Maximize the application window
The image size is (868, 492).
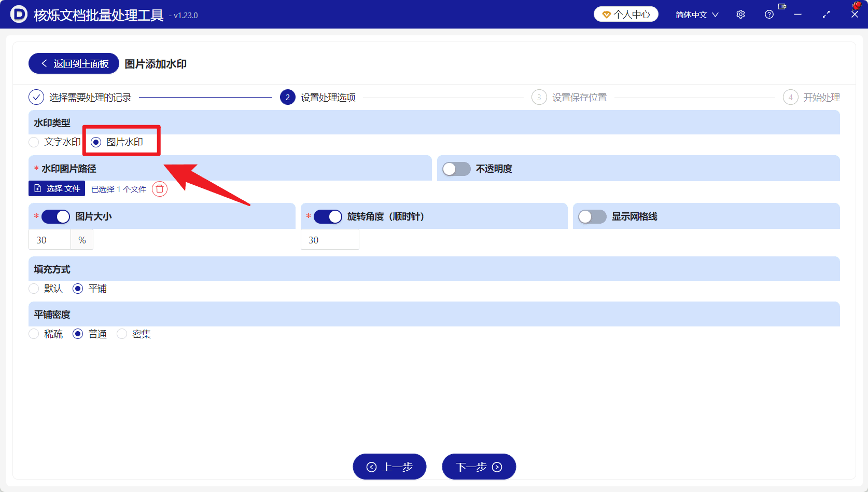(826, 15)
